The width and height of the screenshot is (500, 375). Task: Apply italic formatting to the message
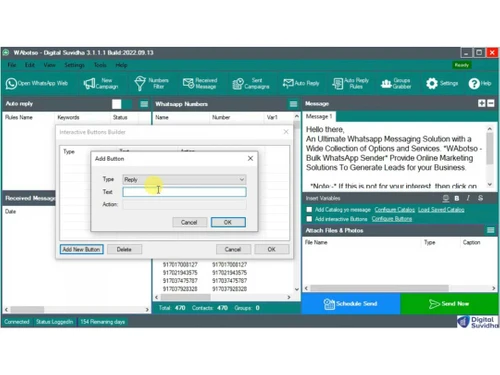coord(468,198)
